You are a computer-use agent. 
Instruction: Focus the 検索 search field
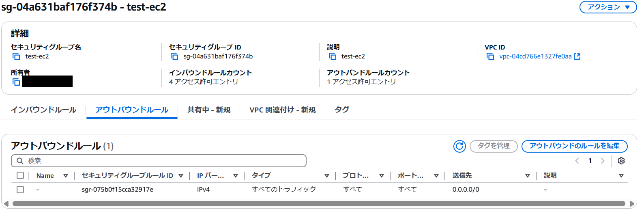[x=159, y=161]
